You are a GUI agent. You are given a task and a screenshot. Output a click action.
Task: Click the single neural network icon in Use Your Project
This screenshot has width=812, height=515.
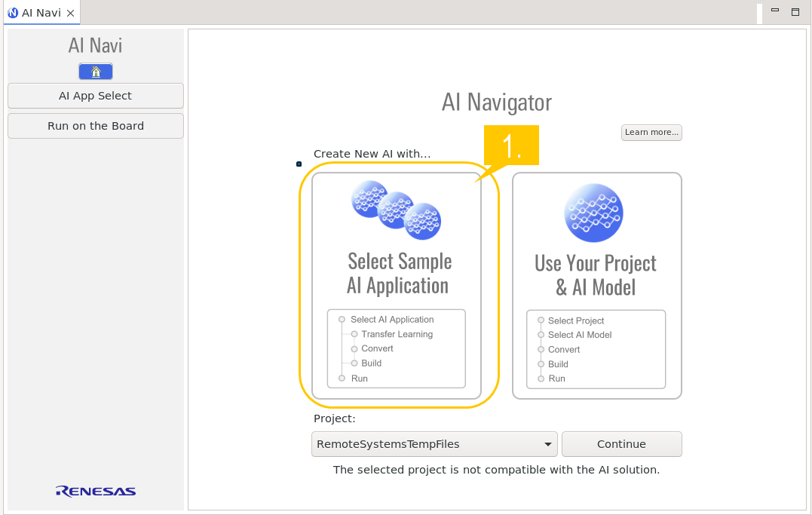pyautogui.click(x=594, y=213)
